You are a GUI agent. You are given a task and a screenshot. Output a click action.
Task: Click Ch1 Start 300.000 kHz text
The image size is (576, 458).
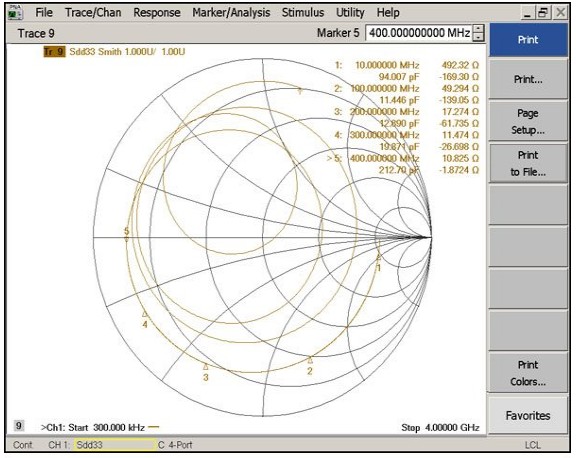[x=93, y=428]
